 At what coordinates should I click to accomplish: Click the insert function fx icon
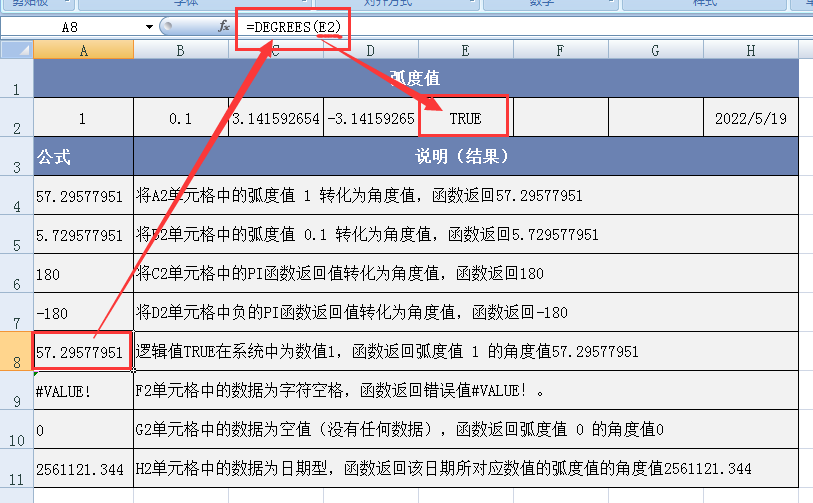point(223,26)
